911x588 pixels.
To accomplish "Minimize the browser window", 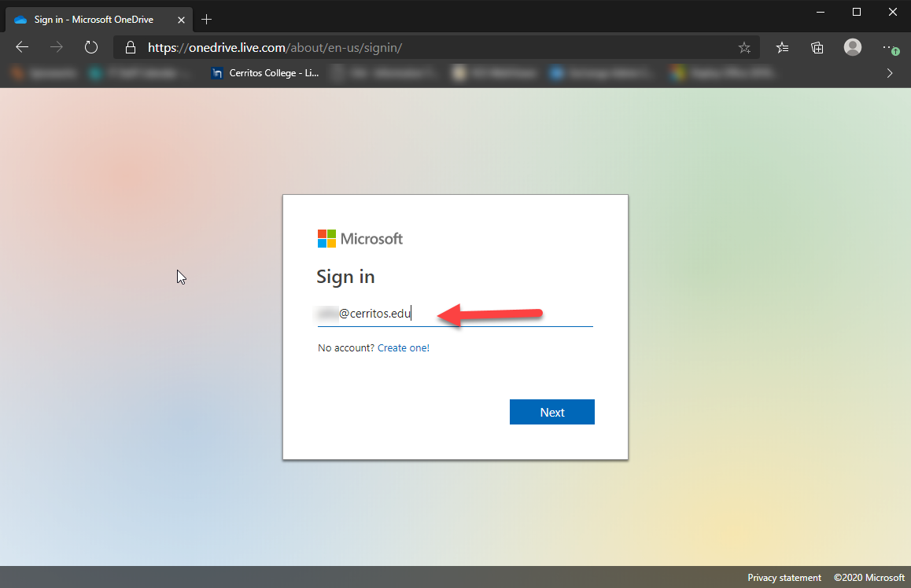I will tap(821, 13).
